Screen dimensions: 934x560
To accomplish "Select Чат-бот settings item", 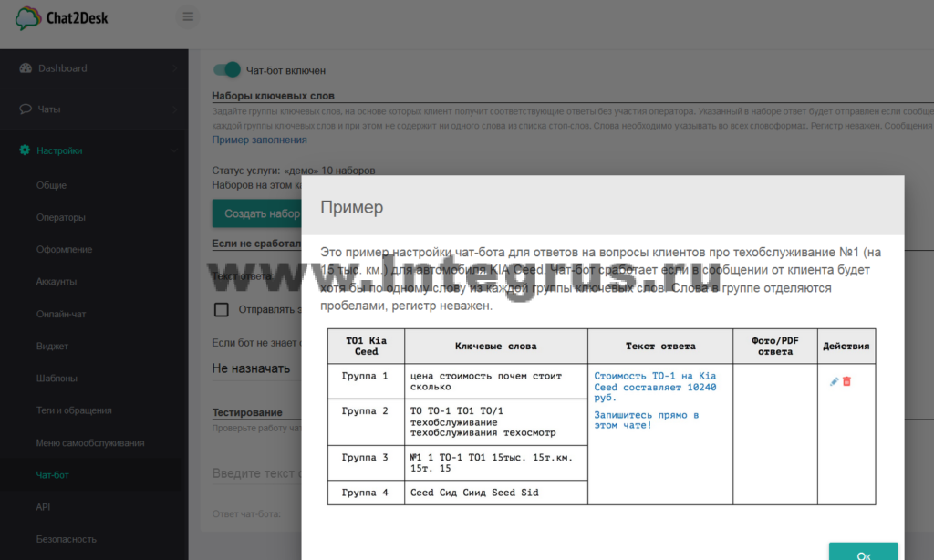I will pyautogui.click(x=52, y=475).
